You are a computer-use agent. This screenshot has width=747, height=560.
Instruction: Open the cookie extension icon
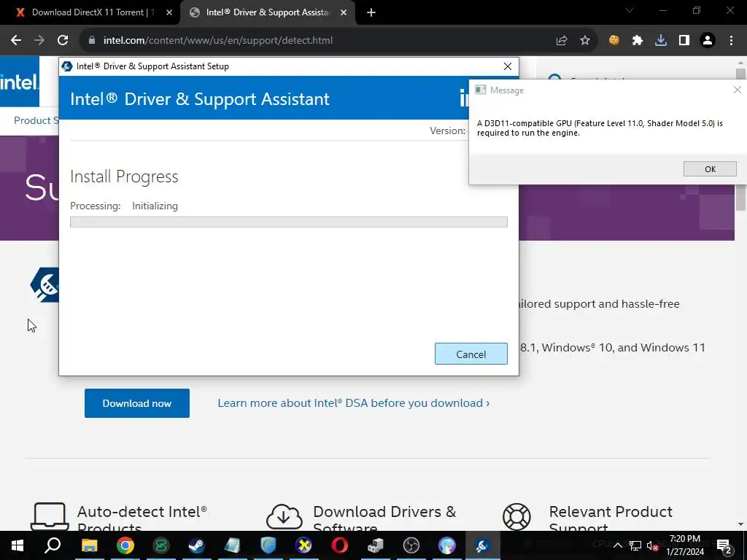(614, 41)
